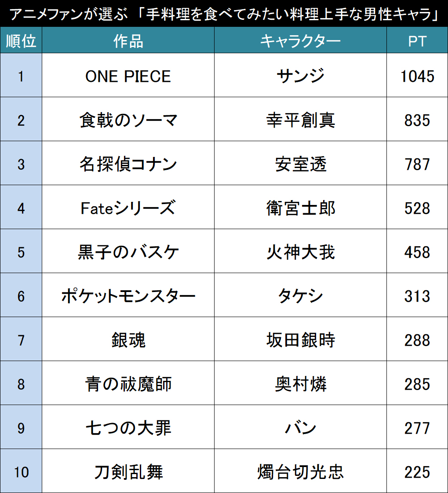
Task: Select the バン character cell
Action: [x=301, y=427]
